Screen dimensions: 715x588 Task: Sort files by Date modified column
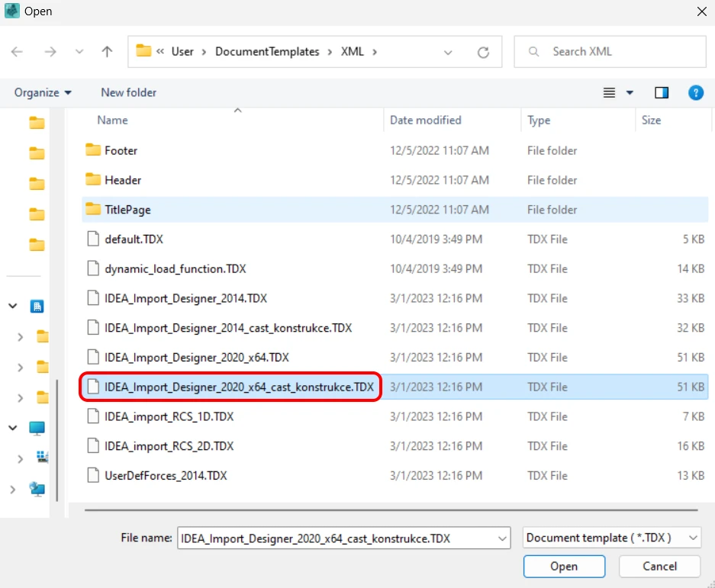click(426, 120)
